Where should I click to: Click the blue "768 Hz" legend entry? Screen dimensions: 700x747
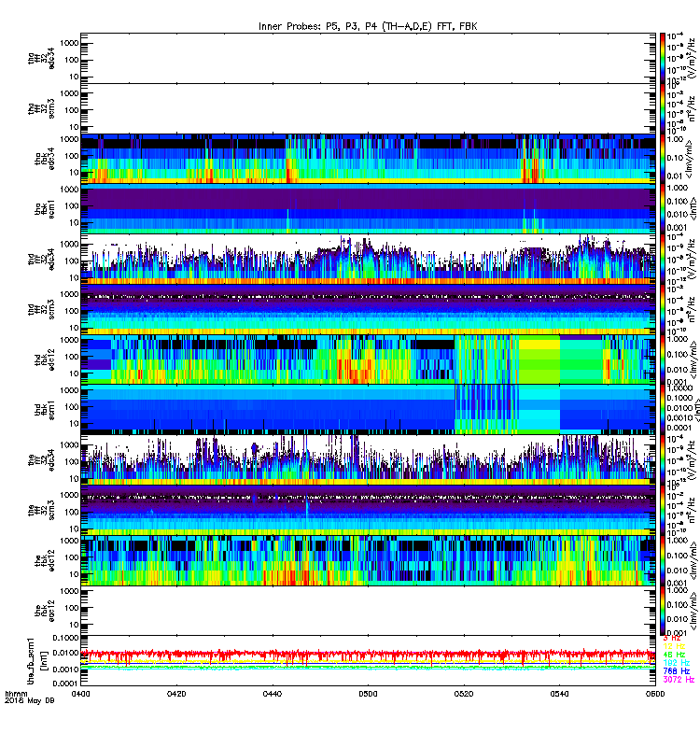pos(676,670)
